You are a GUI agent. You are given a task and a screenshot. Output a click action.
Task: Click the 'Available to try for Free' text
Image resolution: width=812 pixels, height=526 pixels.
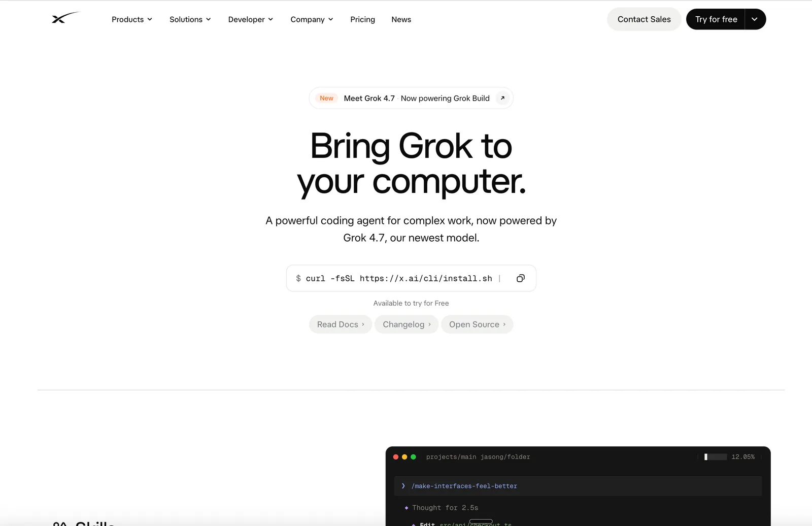[411, 303]
